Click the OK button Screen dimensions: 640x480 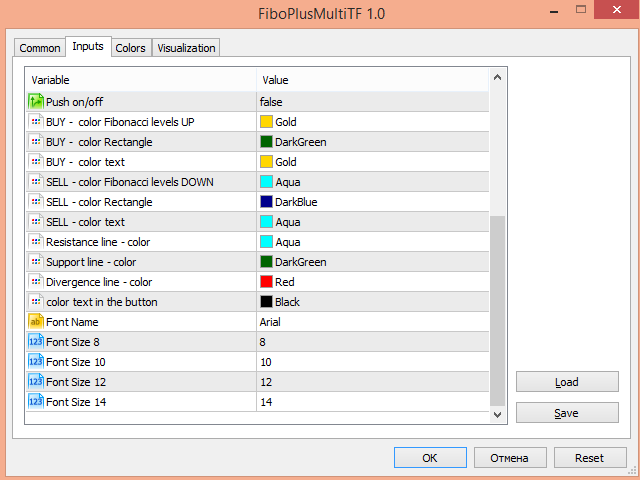tap(430, 458)
